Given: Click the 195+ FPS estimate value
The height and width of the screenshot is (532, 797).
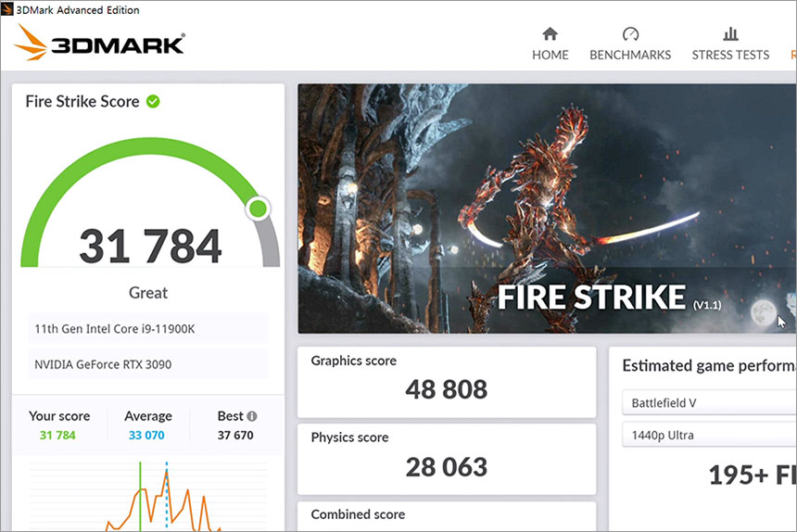Looking at the screenshot, I should [753, 475].
